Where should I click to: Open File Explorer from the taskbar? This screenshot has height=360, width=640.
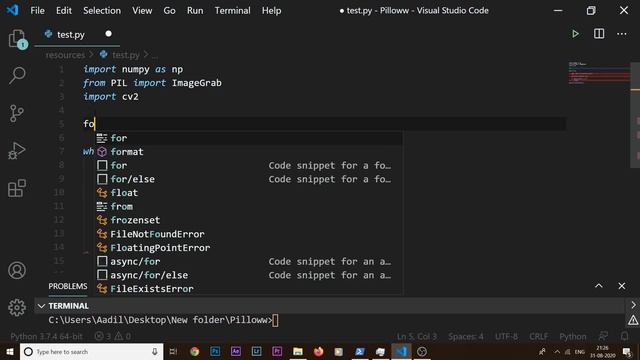[298, 351]
